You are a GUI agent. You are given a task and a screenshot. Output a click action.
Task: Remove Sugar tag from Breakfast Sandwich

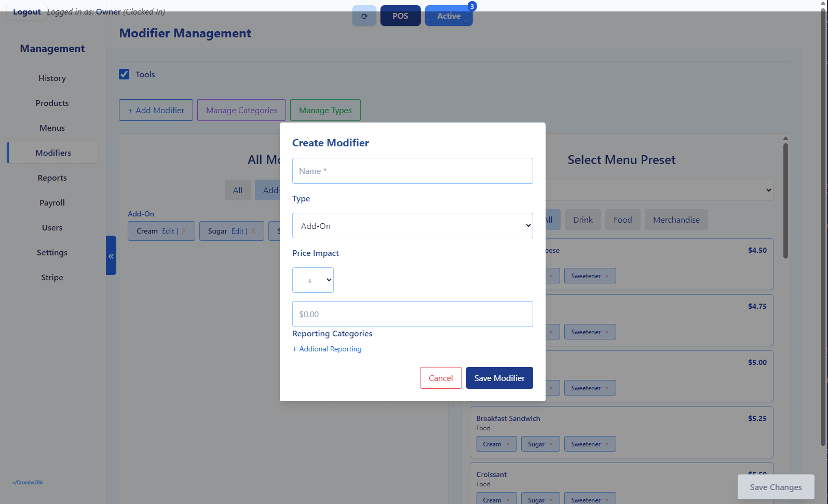551,444
